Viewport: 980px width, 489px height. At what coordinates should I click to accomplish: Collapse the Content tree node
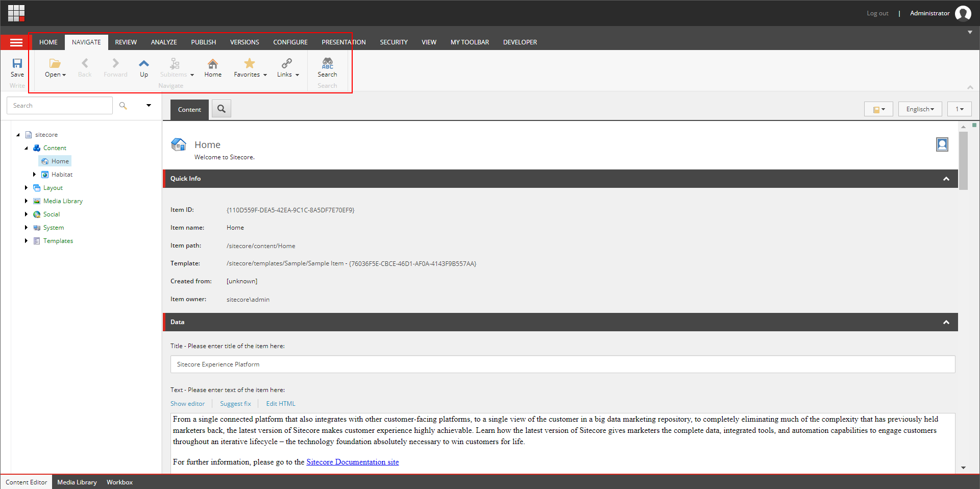(x=26, y=148)
